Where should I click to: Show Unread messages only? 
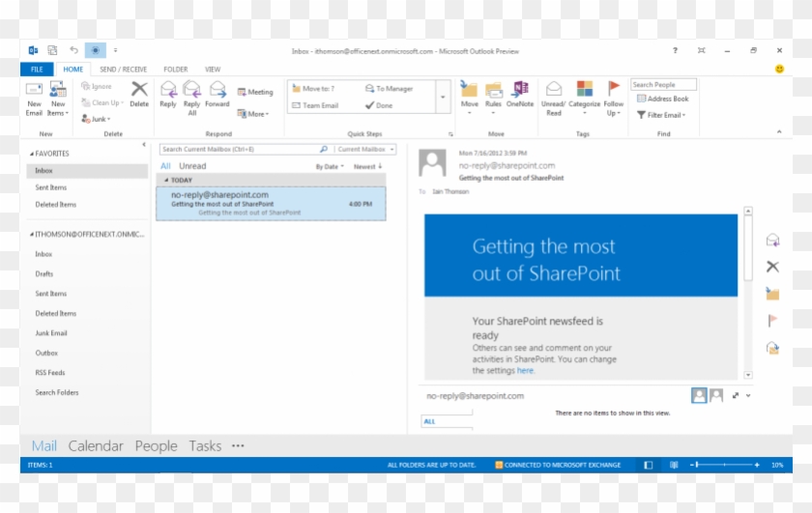192,166
